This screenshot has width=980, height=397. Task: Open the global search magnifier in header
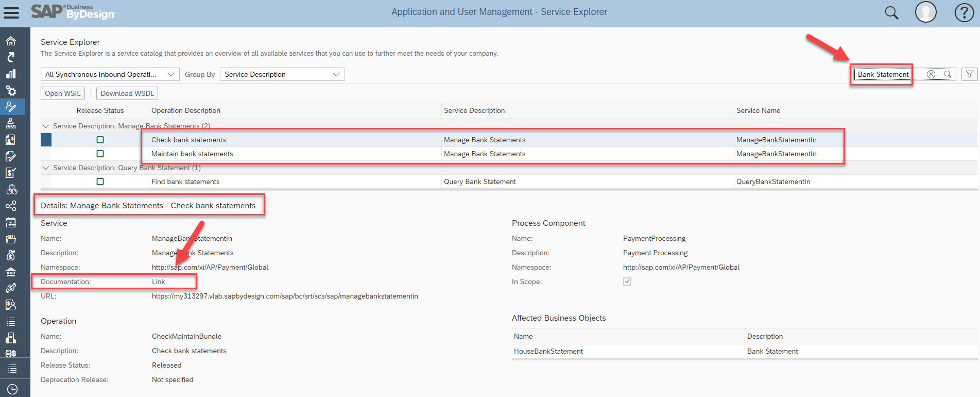pos(891,12)
